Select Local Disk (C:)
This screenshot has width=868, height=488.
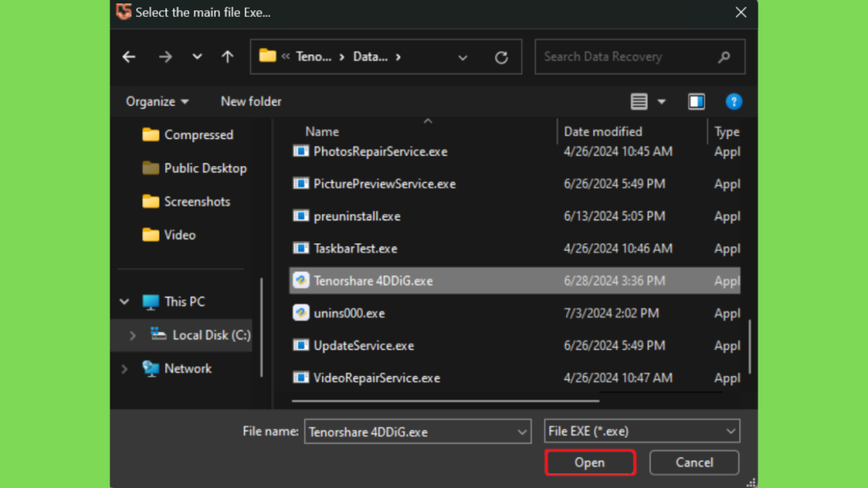(x=200, y=335)
